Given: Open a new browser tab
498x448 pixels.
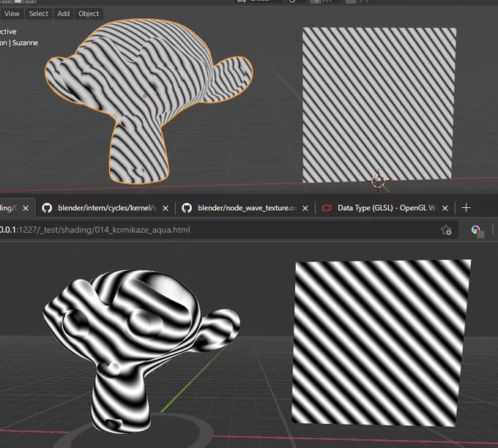Looking at the screenshot, I should (466, 208).
